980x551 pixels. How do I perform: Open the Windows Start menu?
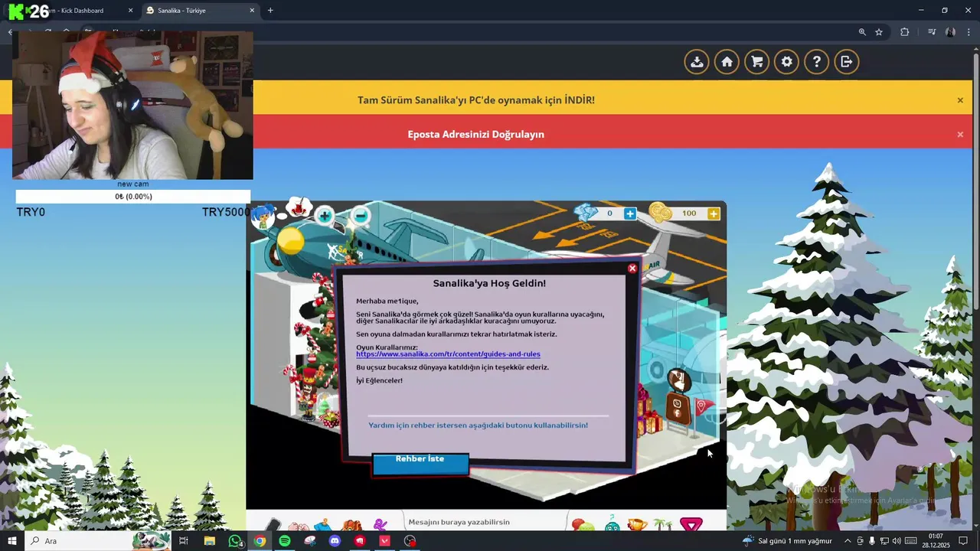click(x=11, y=541)
